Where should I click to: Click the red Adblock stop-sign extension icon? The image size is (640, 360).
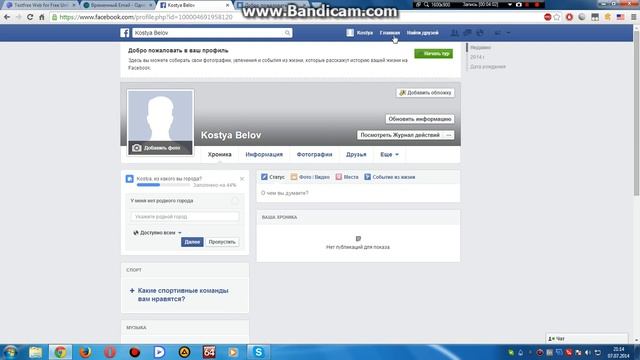click(x=548, y=17)
